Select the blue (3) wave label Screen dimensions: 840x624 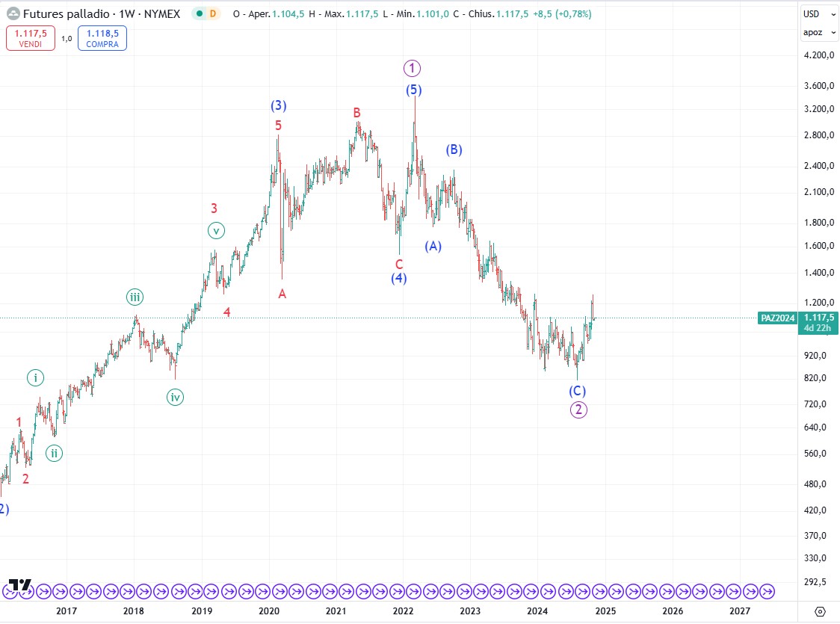point(279,105)
